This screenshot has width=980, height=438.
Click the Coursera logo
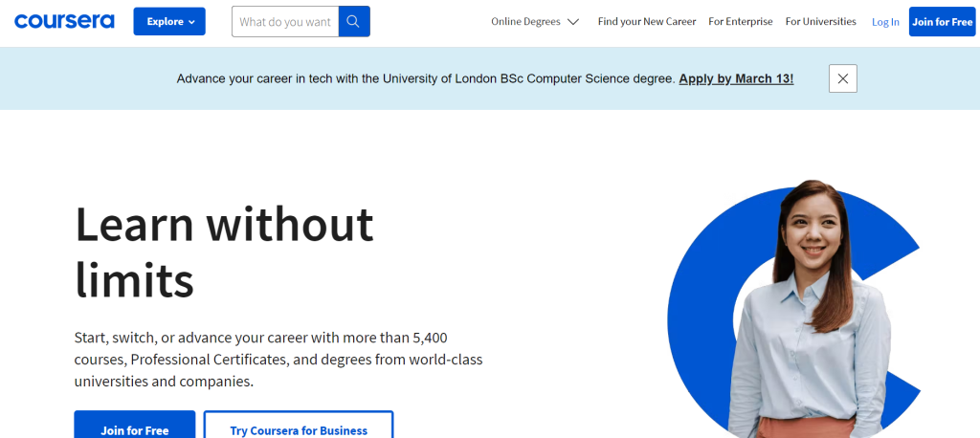(x=64, y=21)
